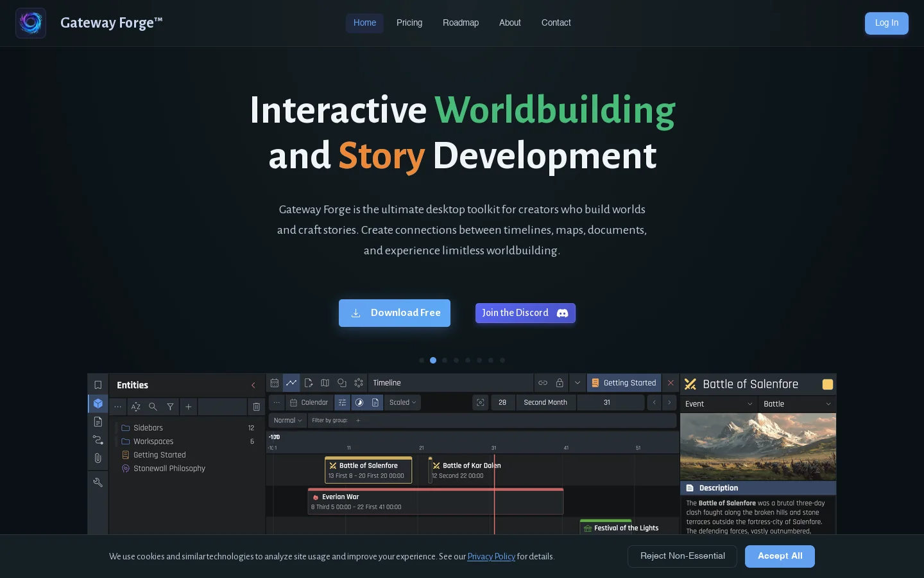Open the attachments paperclip icon
This screenshot has width=924, height=578.
[x=98, y=458]
